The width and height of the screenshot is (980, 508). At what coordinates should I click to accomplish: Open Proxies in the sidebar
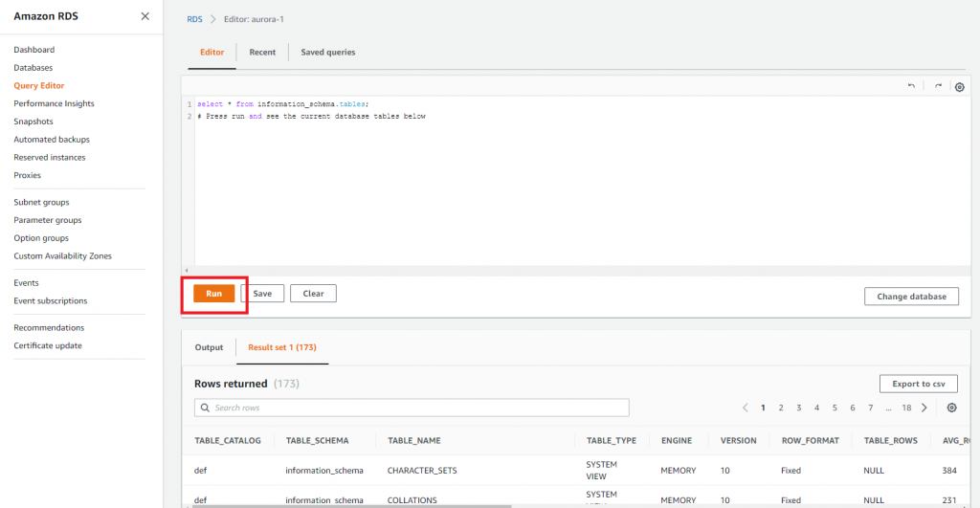coord(27,175)
